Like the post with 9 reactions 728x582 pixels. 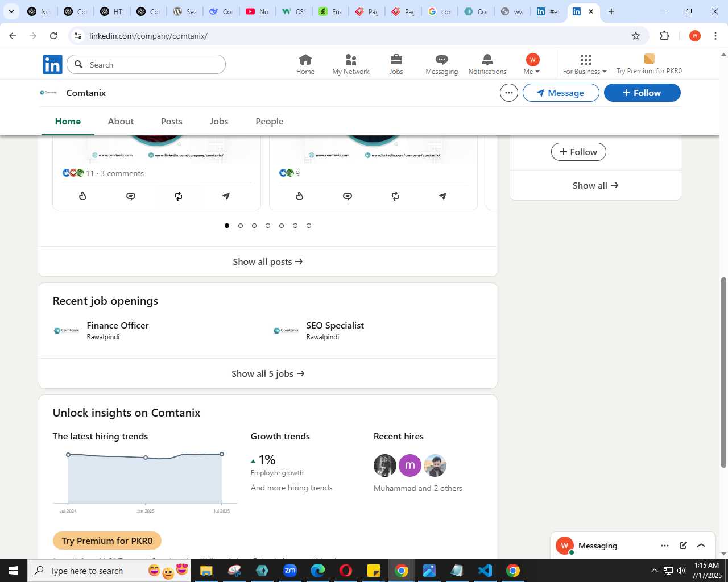300,196
